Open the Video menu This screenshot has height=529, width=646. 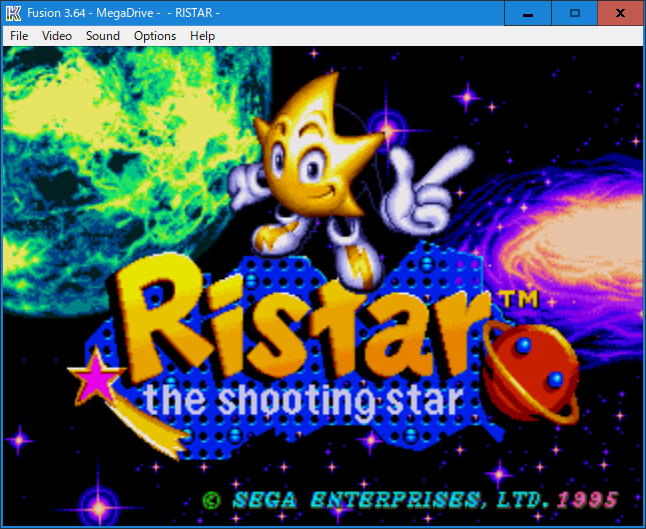click(x=57, y=36)
